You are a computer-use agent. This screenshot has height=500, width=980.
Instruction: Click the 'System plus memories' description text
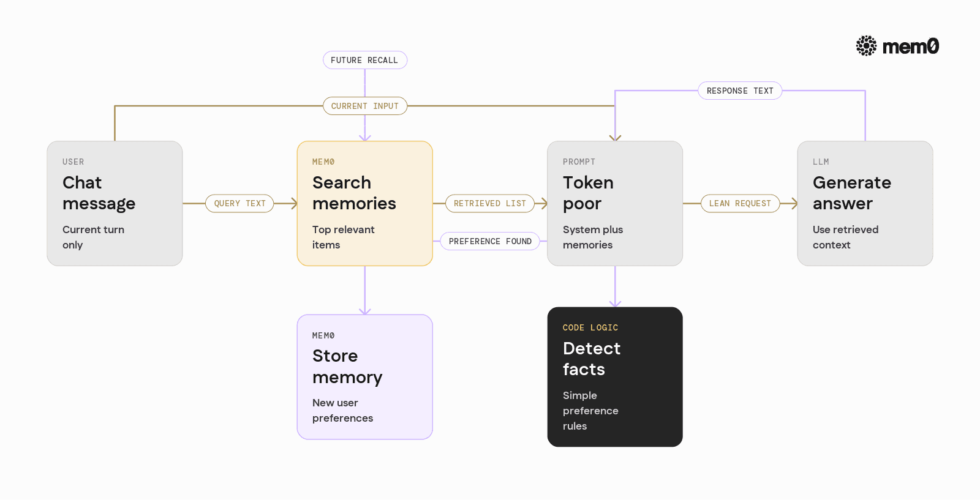pos(593,237)
